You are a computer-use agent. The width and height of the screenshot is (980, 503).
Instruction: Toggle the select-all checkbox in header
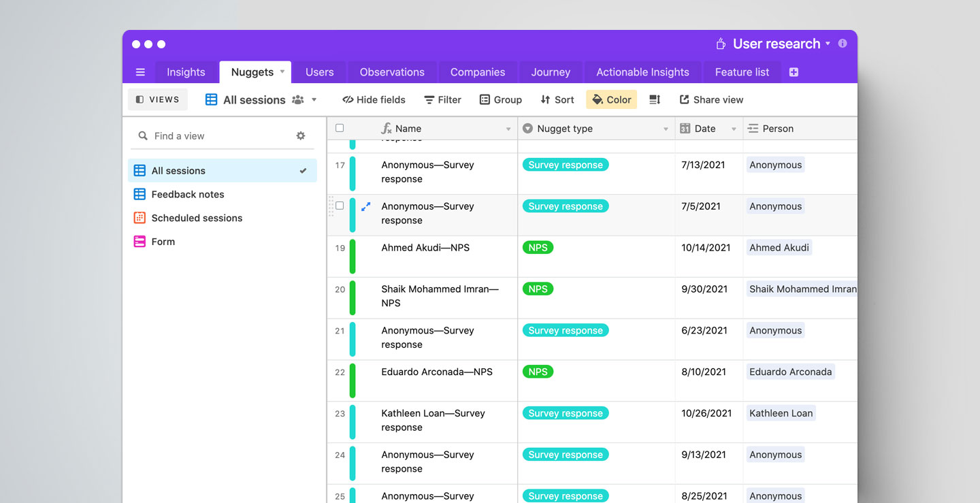[x=340, y=128]
